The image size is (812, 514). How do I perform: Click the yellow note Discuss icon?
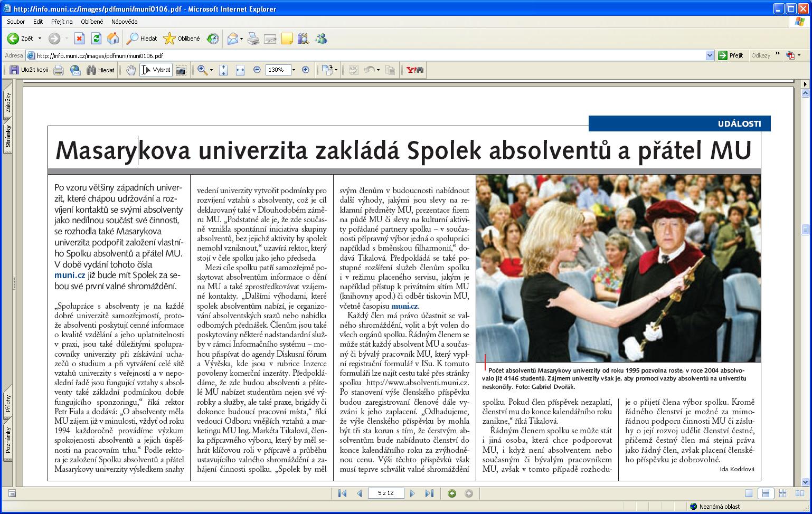coord(287,39)
